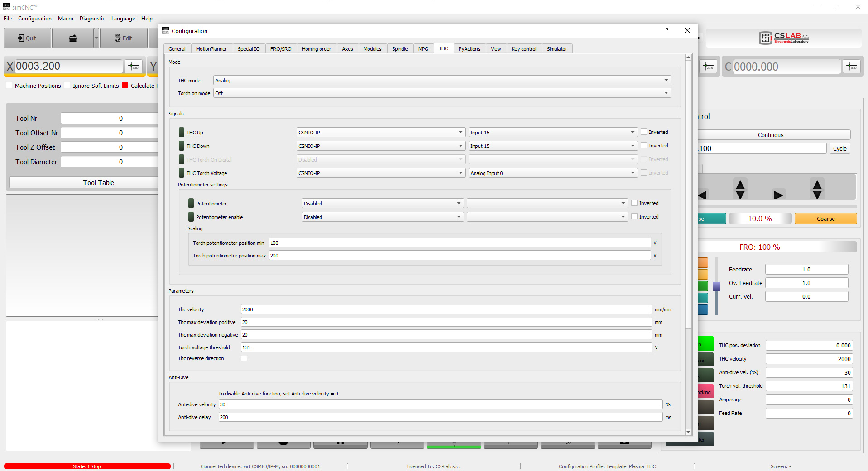This screenshot has height=471, width=868.
Task: Click the Coarse jog button
Action: 825,219
